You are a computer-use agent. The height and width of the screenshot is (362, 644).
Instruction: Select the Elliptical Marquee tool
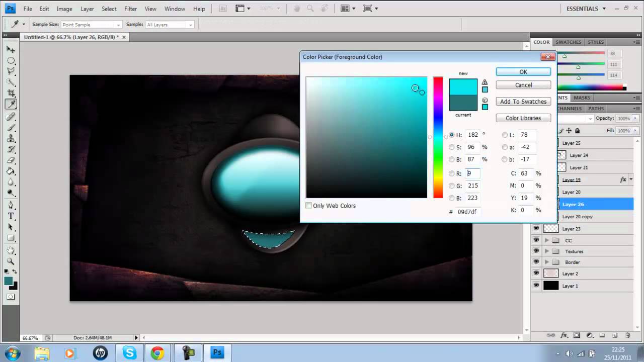click(x=11, y=60)
